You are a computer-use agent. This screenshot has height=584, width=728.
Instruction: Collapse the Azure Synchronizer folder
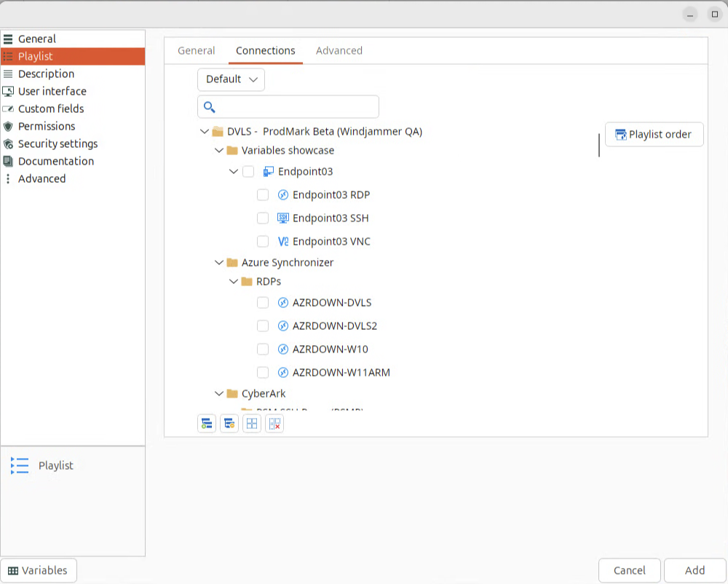pyautogui.click(x=219, y=263)
